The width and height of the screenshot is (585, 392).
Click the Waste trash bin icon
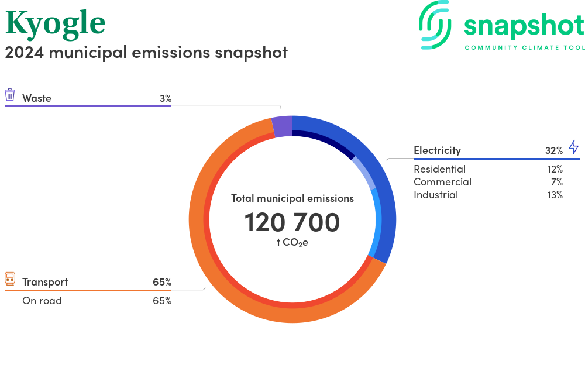coord(10,95)
